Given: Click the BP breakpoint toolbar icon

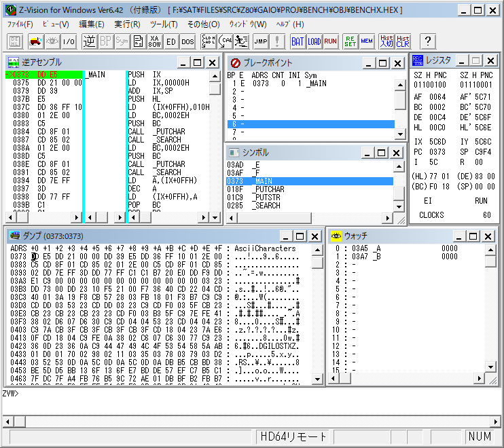Looking at the screenshot, I should pyautogui.click(x=106, y=41).
